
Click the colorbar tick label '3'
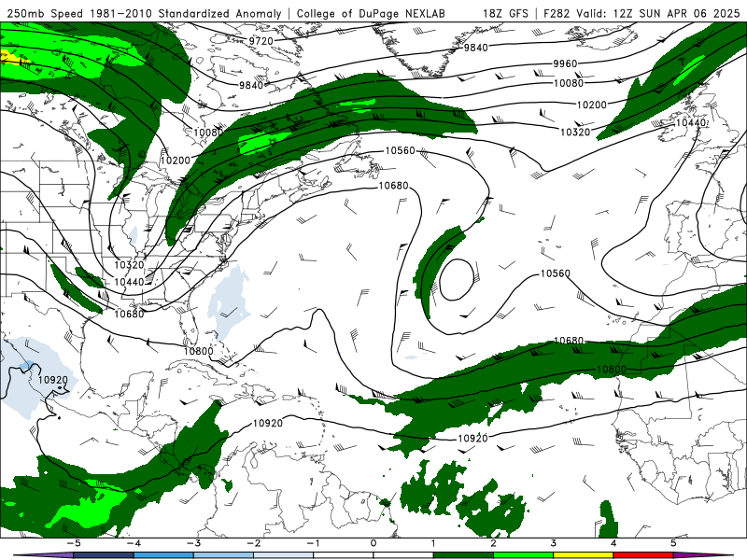[554, 543]
